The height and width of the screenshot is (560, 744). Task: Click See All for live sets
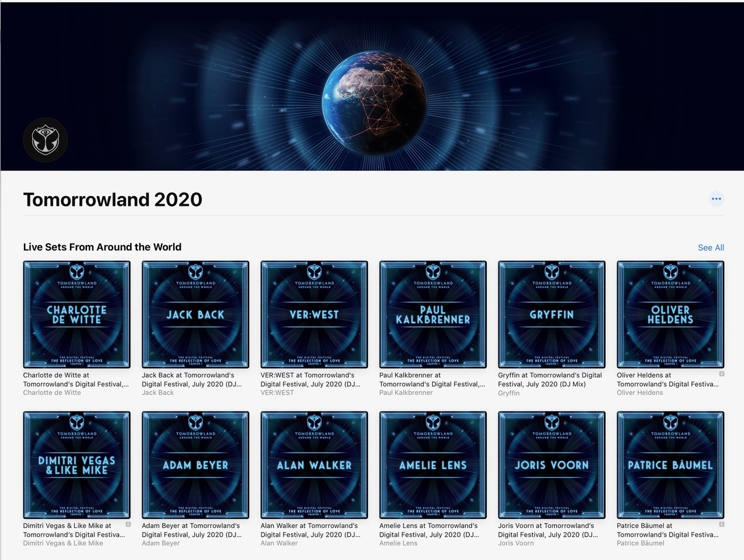point(711,247)
